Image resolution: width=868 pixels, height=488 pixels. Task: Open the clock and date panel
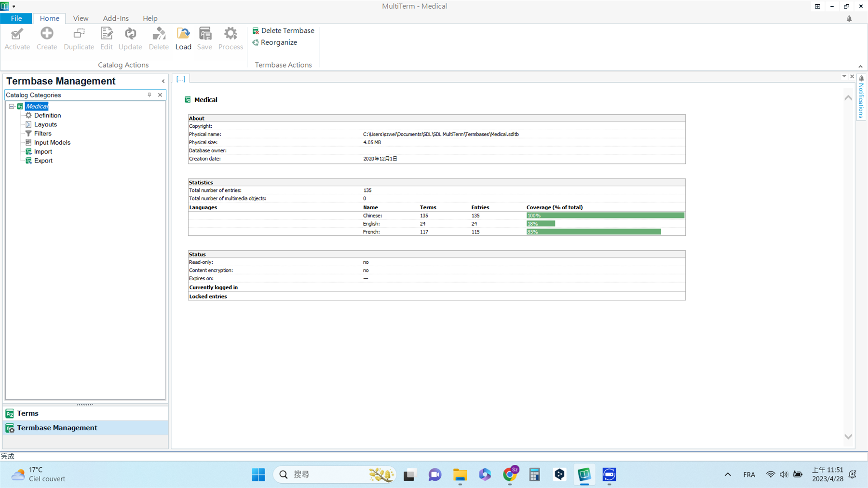[827, 474]
